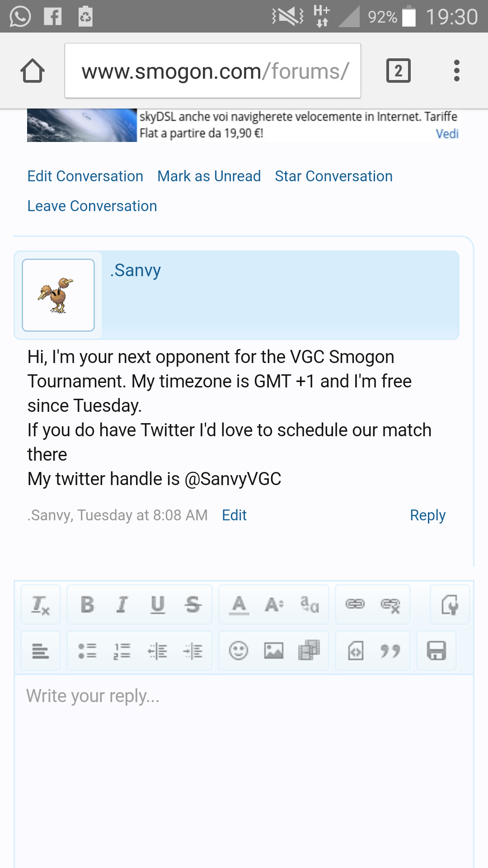
Task: Open the text color picker
Action: coord(239,604)
